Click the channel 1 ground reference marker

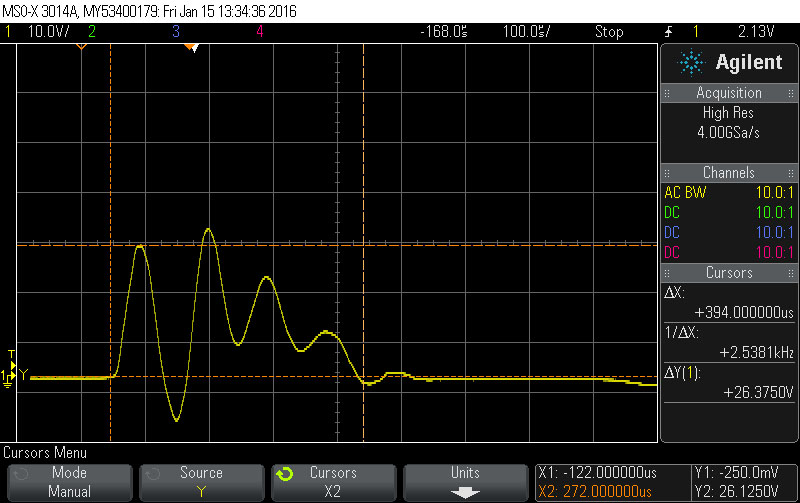[9, 377]
